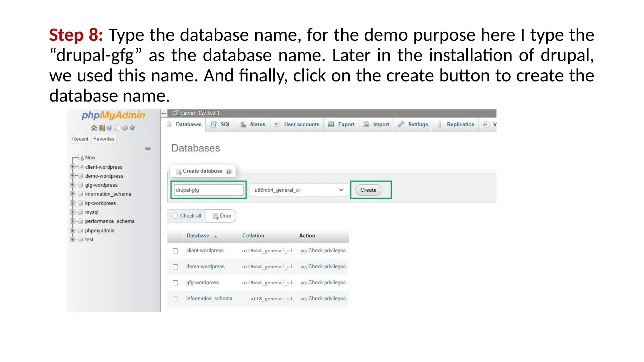644x362 pixels.
Task: Expand demo-wordpress in the tree
Action: point(73,176)
